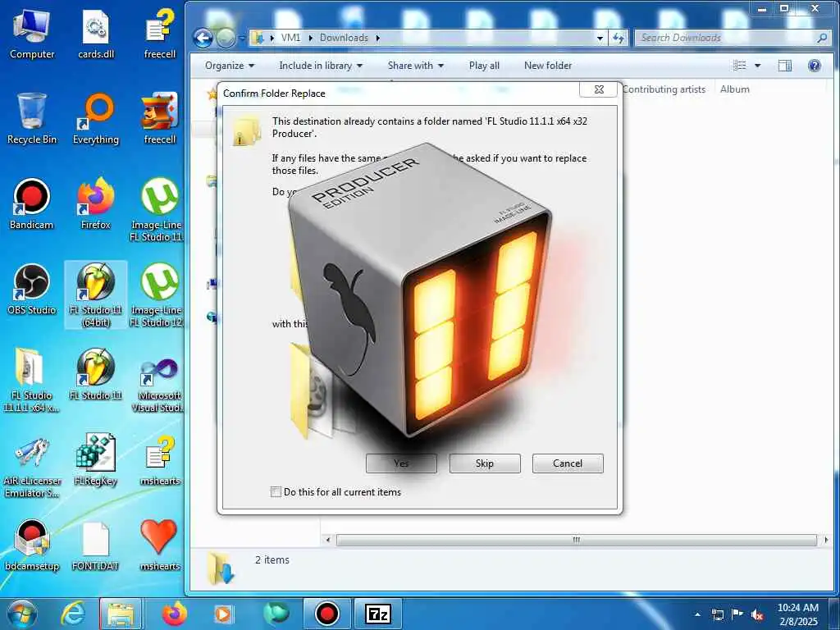
Task: Select the Image-Line FL Studio 12 torrent icon
Action: (159, 294)
